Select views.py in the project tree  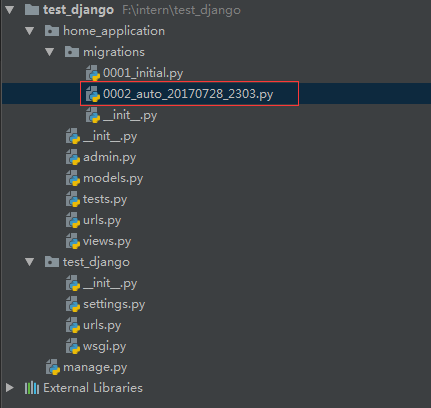coord(107,241)
